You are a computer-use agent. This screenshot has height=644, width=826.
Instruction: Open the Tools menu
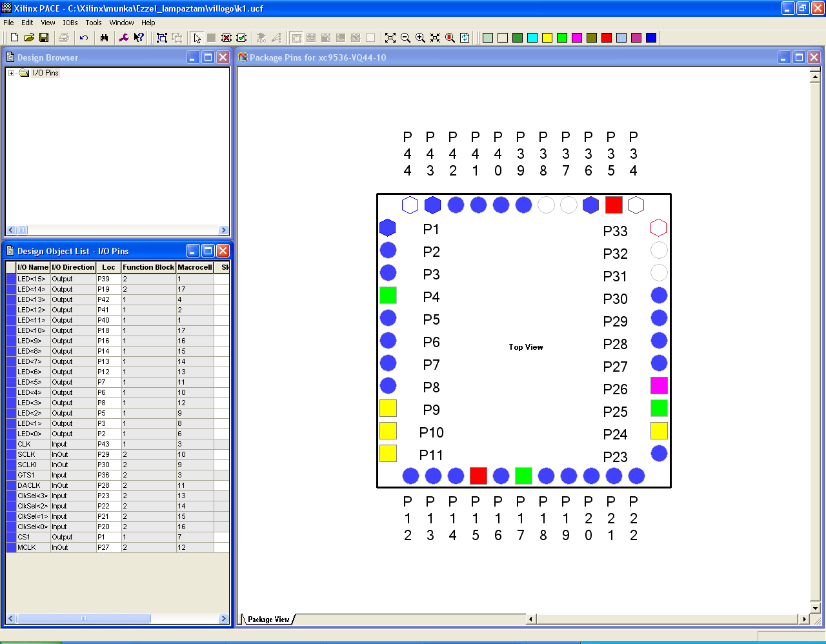[x=94, y=23]
